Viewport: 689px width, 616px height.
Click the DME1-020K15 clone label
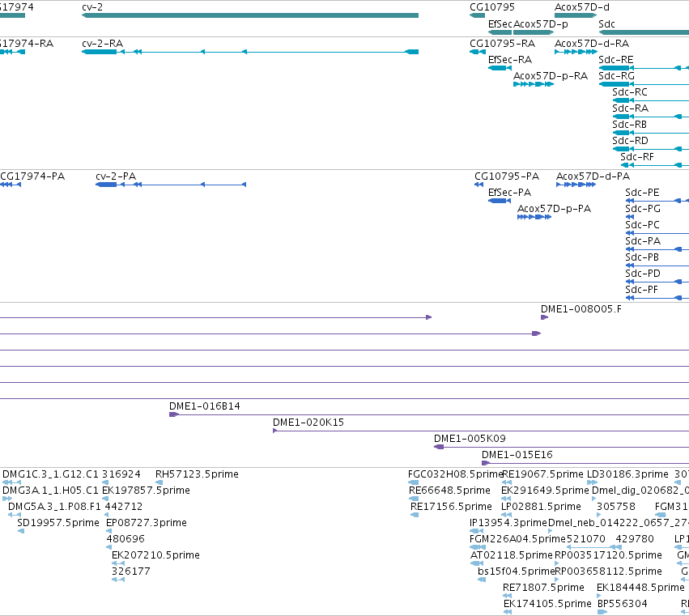(x=308, y=423)
